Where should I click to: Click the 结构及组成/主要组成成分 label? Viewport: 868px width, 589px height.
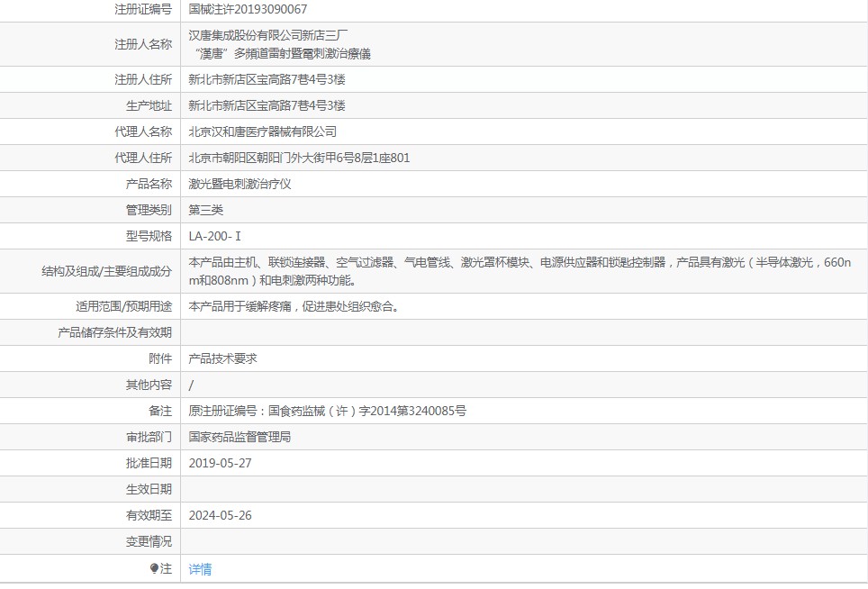coord(107,271)
